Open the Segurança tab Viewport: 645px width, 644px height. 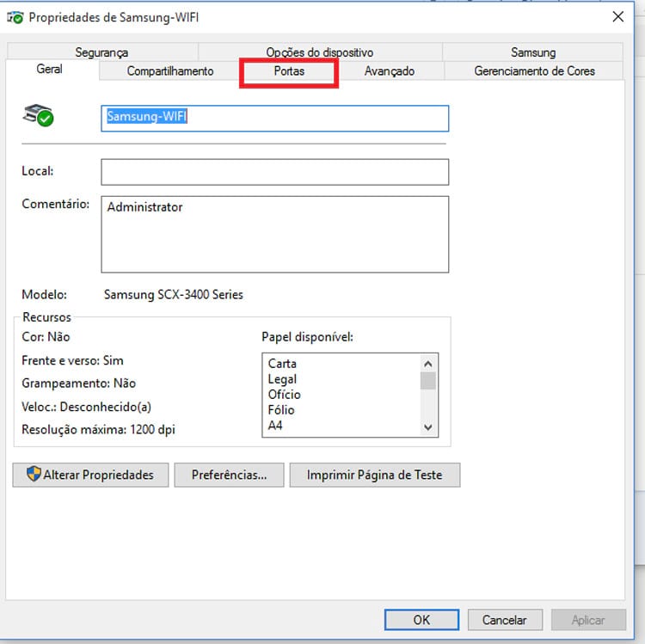pyautogui.click(x=101, y=52)
